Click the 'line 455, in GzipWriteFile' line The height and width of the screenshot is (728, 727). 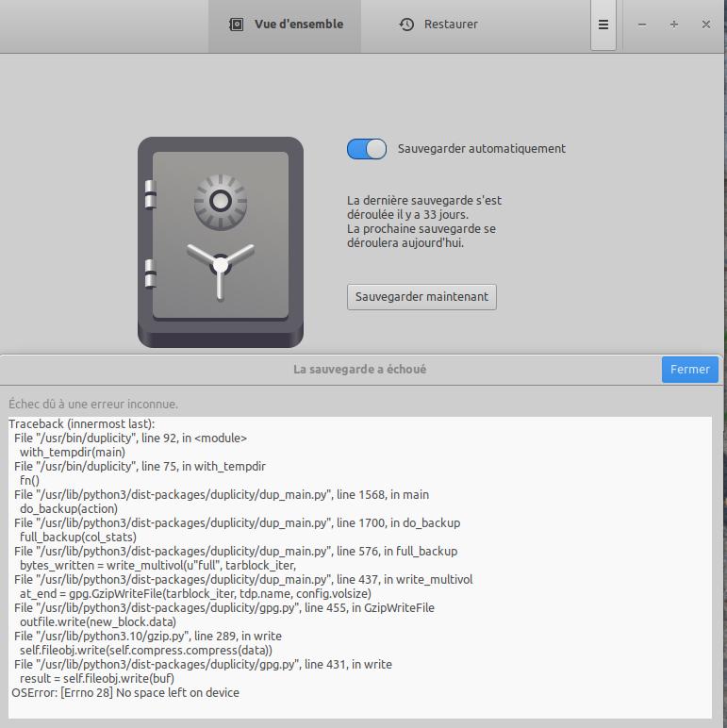224,608
